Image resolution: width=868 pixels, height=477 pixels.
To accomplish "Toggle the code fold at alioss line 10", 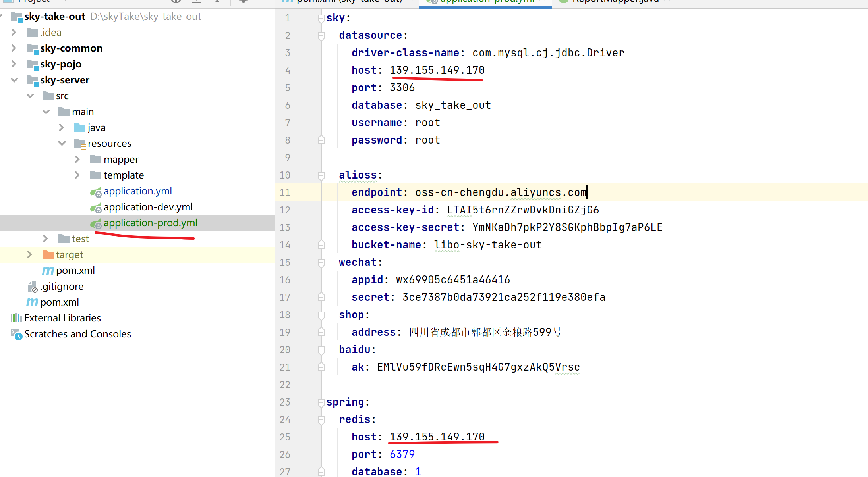I will click(x=321, y=175).
